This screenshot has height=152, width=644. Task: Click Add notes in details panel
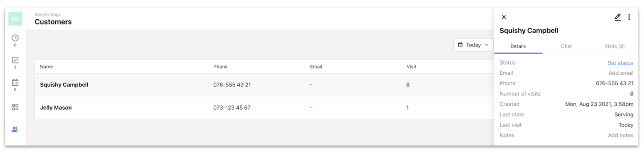coord(621,135)
